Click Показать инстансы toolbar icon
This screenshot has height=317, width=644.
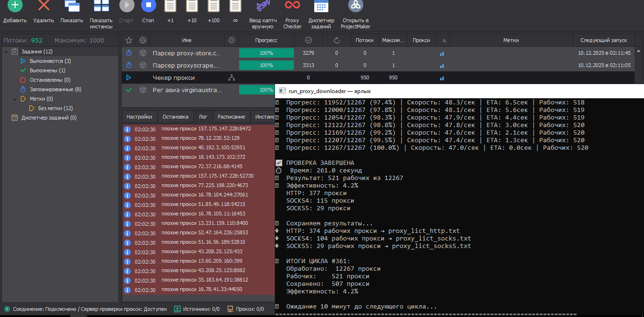pyautogui.click(x=101, y=7)
